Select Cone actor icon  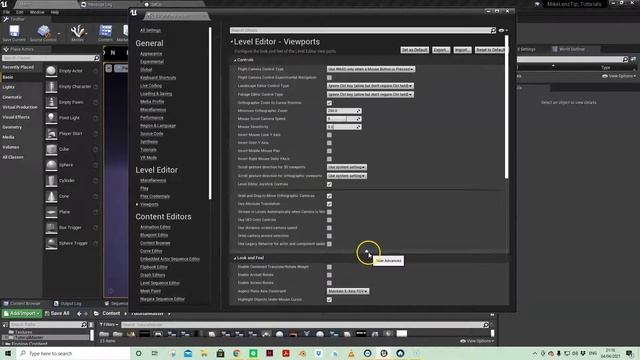[x=51, y=196]
